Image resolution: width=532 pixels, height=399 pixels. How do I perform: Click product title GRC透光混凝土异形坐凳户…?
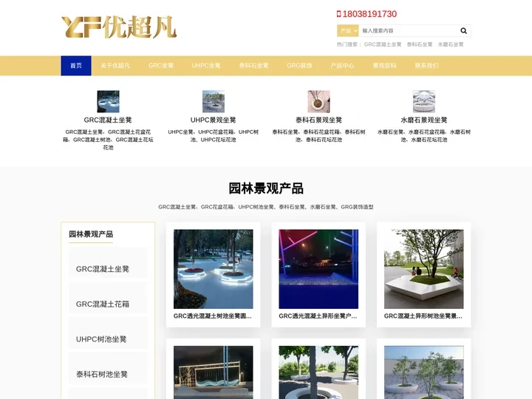[x=318, y=316]
